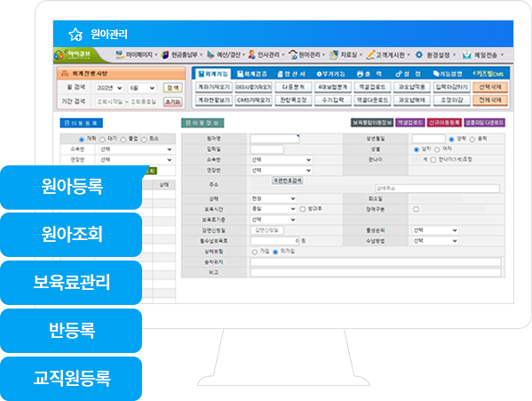Click the 관항목조정 button

[x=293, y=100]
